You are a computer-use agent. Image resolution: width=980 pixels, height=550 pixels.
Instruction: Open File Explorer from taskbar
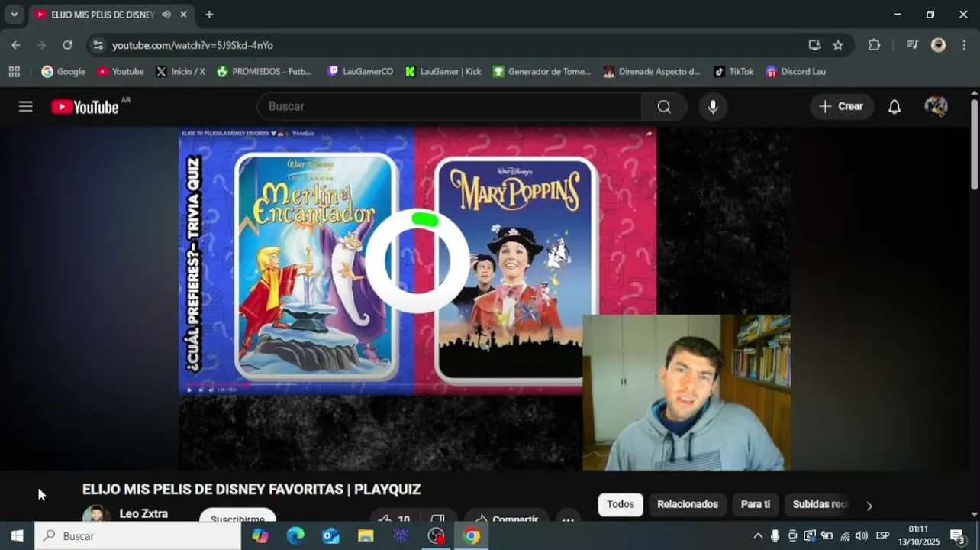(366, 535)
